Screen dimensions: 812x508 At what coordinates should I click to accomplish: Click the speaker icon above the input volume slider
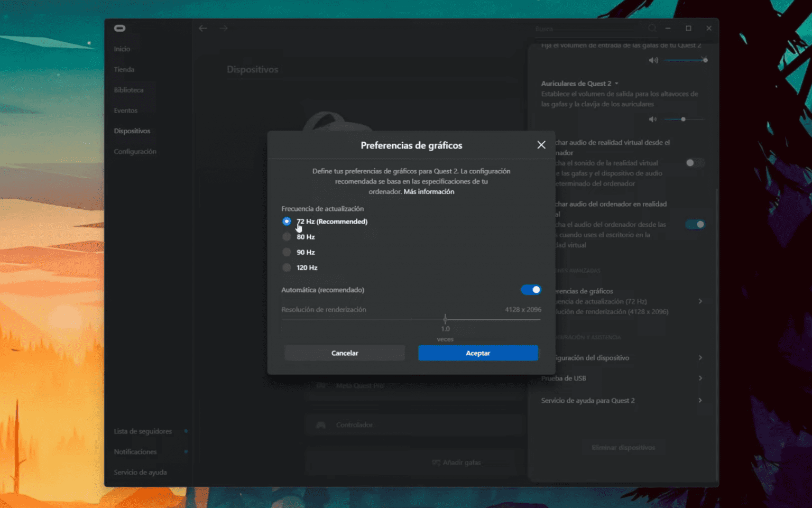pos(653,60)
